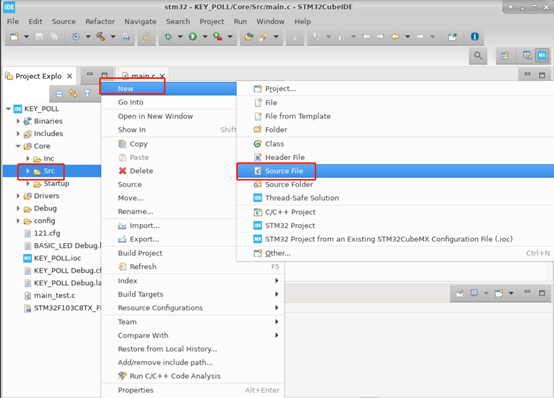554x398 pixels.
Task: Expand the Drivers folder
Action: (18, 196)
